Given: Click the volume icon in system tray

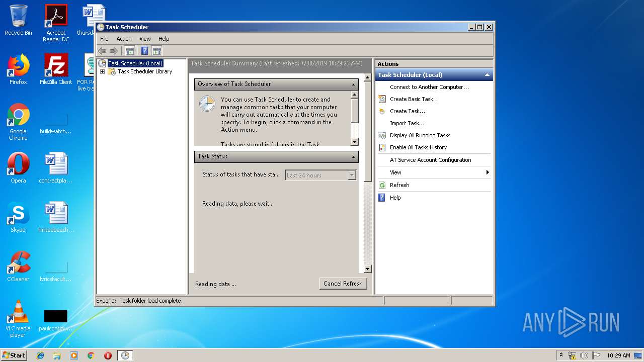Looking at the screenshot, I should tap(584, 355).
